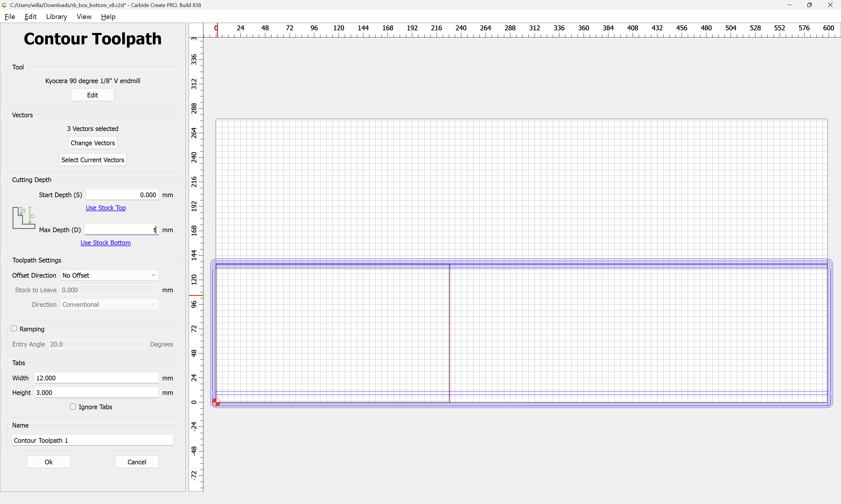841x504 pixels.
Task: Restore down the application window
Action: point(809,5)
